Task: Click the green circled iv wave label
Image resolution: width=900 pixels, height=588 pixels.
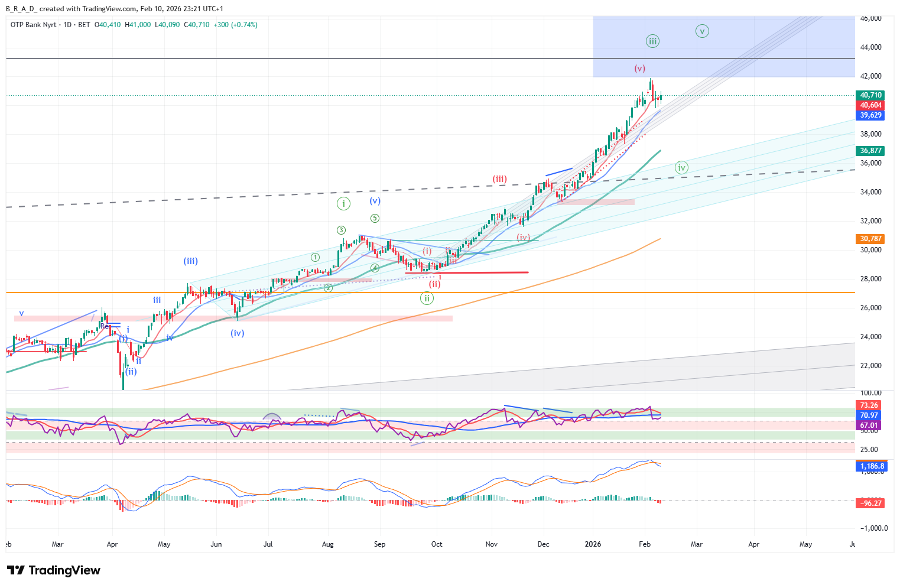Action: point(681,168)
